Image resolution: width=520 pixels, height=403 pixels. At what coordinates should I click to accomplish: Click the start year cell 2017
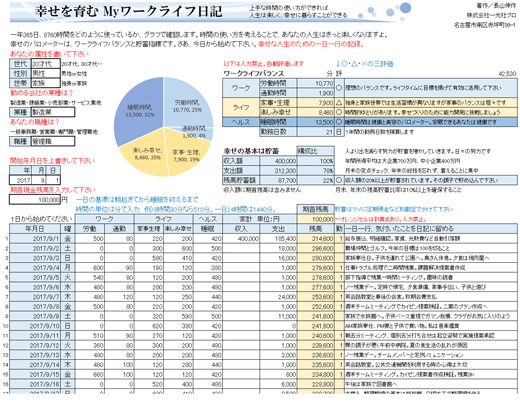pyautogui.click(x=20, y=180)
